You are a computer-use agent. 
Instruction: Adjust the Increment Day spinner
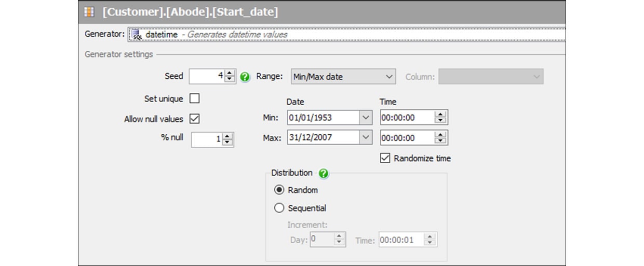pos(340,240)
